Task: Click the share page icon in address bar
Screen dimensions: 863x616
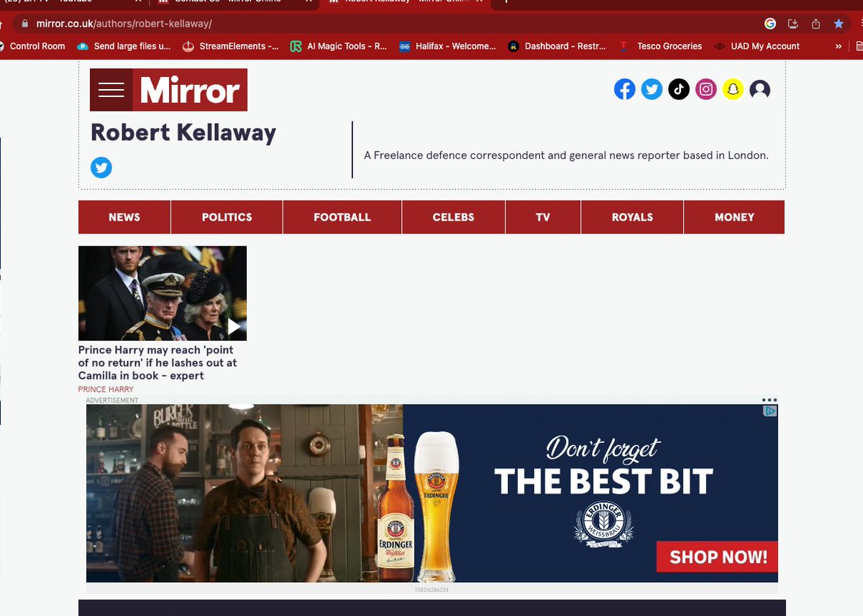Action: (816, 24)
